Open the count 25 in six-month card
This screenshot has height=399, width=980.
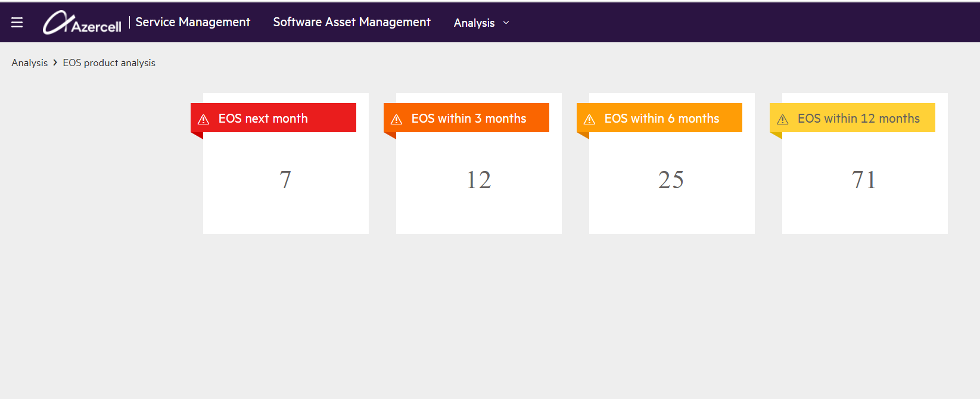[671, 180]
